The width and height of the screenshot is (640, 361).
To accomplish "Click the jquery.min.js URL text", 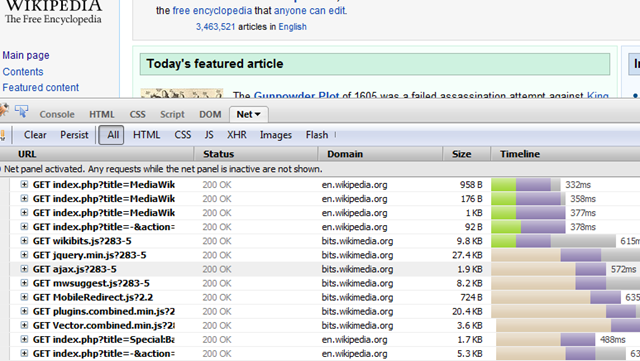I will pyautogui.click(x=89, y=255).
